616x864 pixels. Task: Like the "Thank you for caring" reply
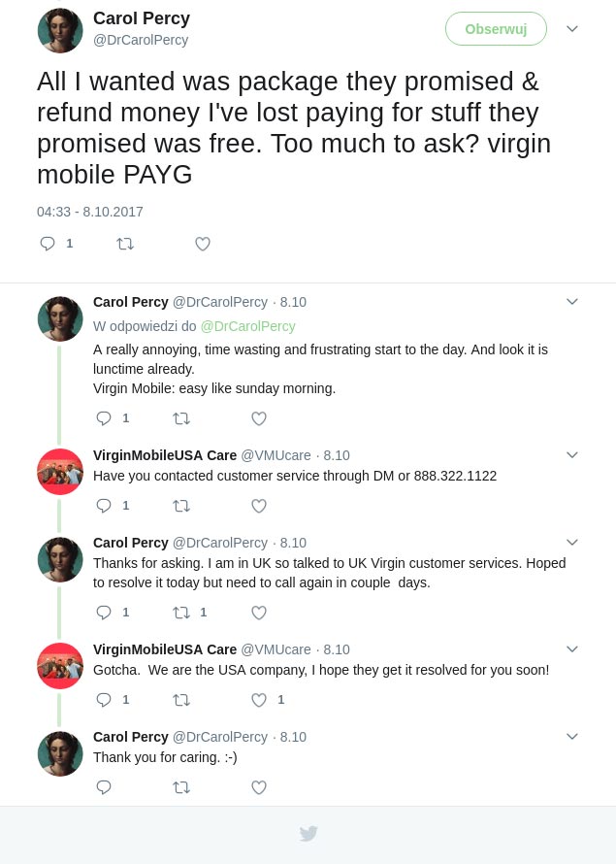[259, 787]
